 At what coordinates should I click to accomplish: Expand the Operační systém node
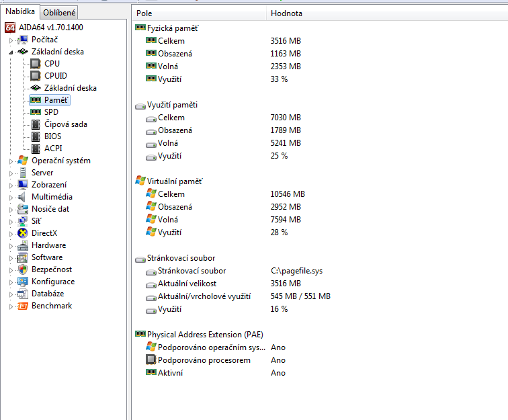11,161
